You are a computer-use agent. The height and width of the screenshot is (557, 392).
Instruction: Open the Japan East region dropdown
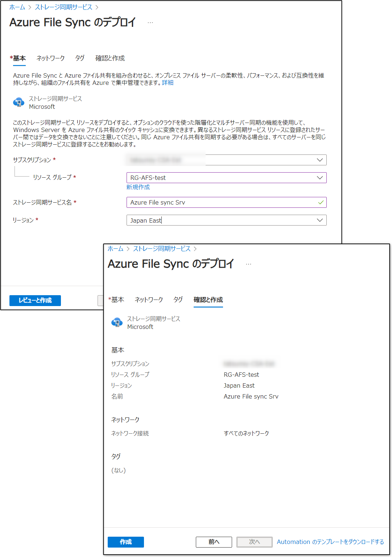click(226, 220)
